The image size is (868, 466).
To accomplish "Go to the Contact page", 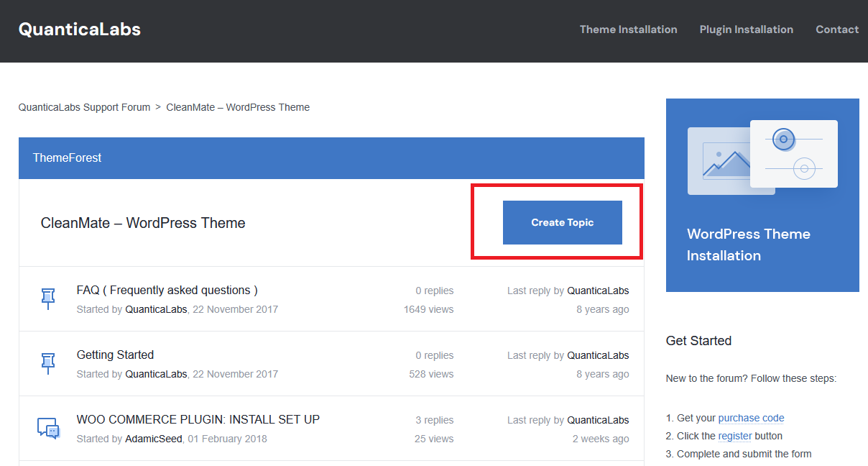I will [x=837, y=29].
